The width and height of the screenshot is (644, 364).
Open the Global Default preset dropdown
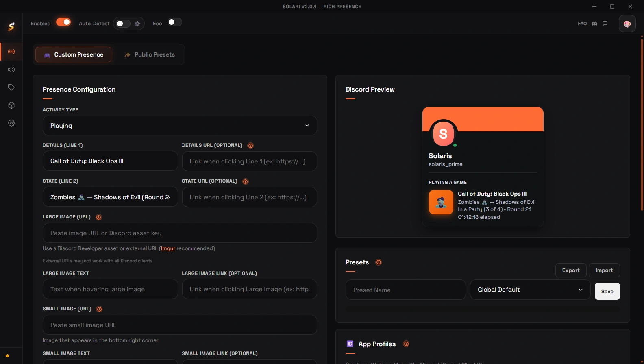pos(530,290)
